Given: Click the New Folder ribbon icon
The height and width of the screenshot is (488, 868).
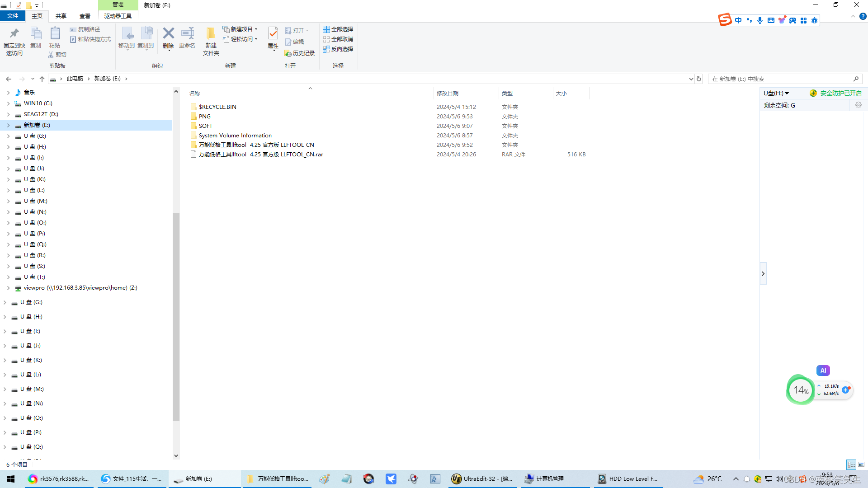Looking at the screenshot, I should coord(211,34).
